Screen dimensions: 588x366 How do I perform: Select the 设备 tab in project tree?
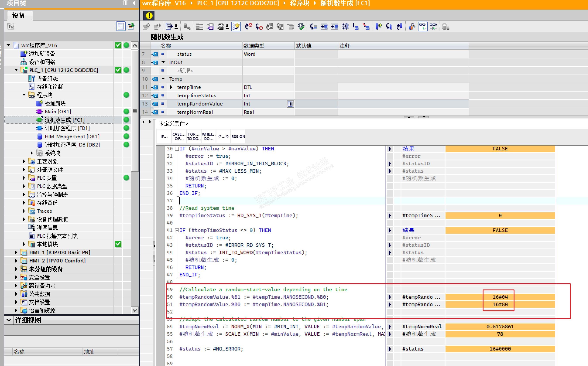[19, 16]
